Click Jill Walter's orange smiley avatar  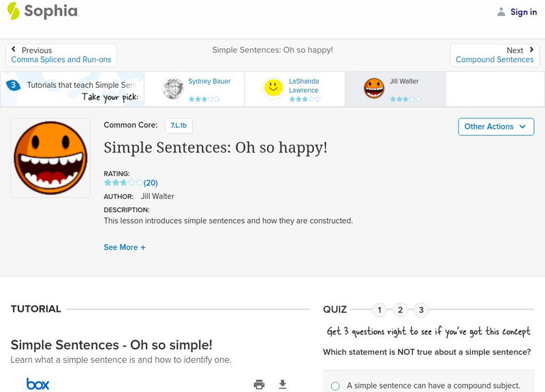pos(374,88)
